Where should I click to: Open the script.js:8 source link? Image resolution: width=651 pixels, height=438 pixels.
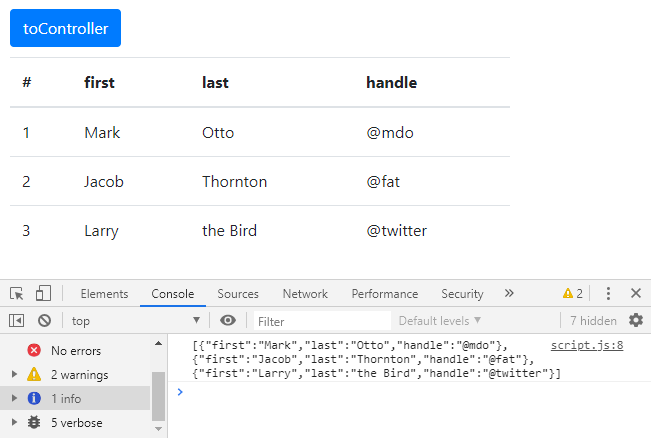click(587, 345)
